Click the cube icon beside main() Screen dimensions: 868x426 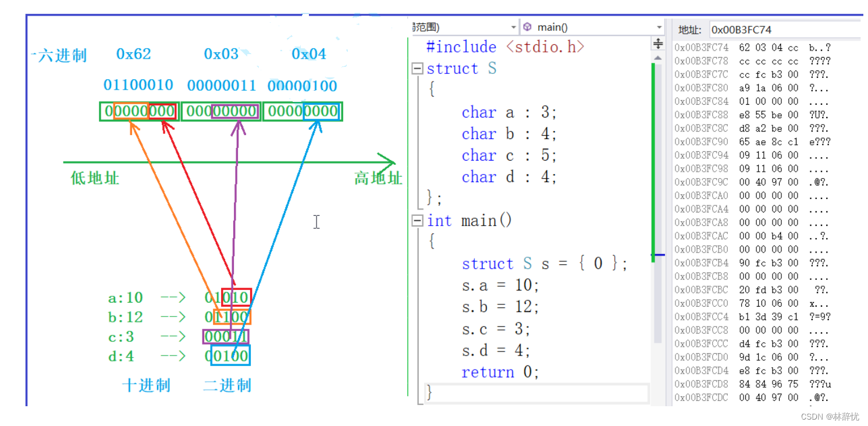point(527,27)
